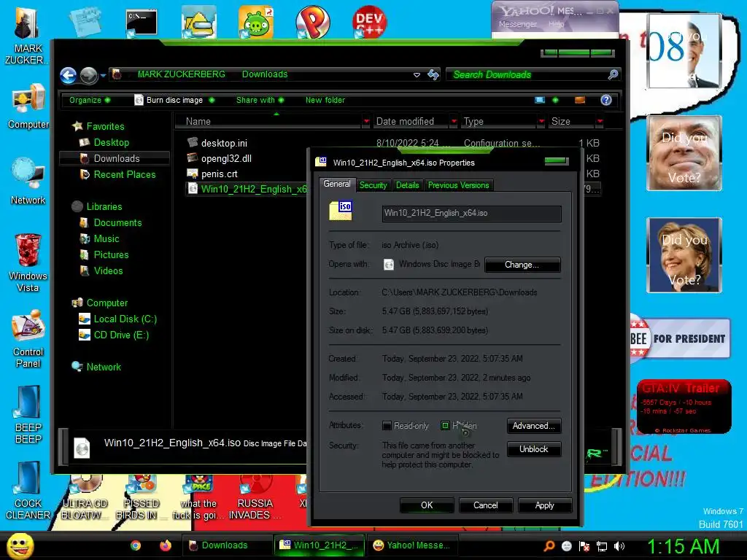The height and width of the screenshot is (560, 747).
Task: Click the search magnifier in Search Downloads
Action: click(613, 74)
